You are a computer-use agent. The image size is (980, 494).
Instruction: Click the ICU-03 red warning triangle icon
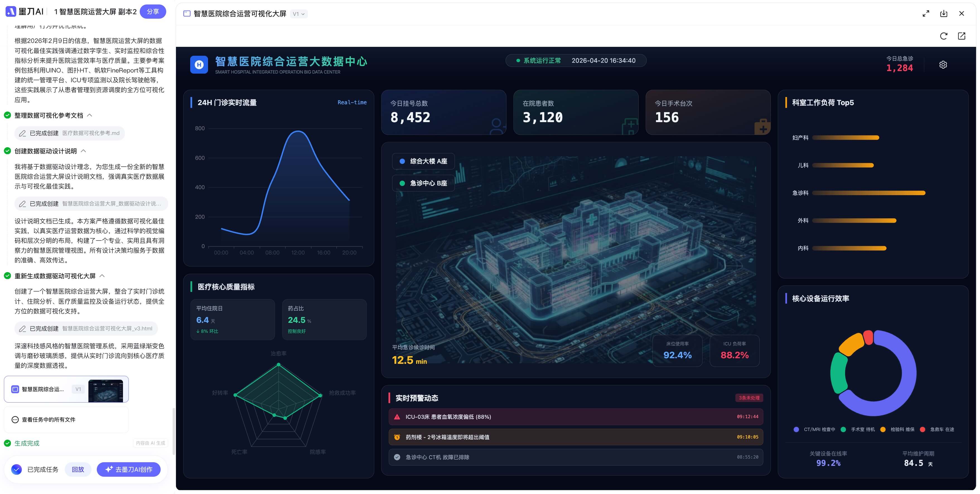coord(397,417)
